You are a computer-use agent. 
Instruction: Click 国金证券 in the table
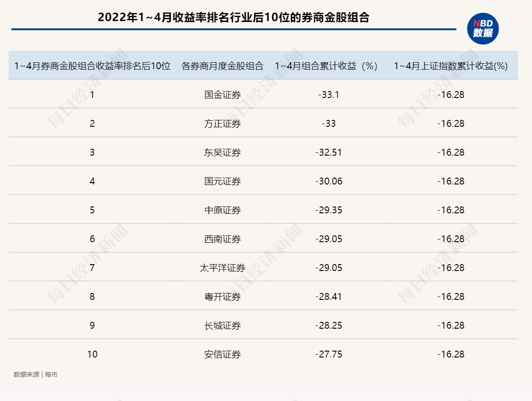[222, 95]
